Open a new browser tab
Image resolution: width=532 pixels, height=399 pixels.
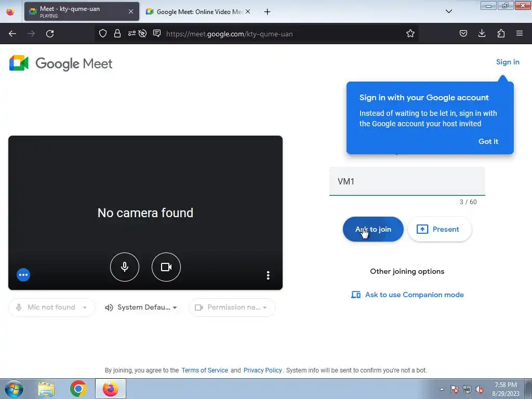tap(268, 12)
